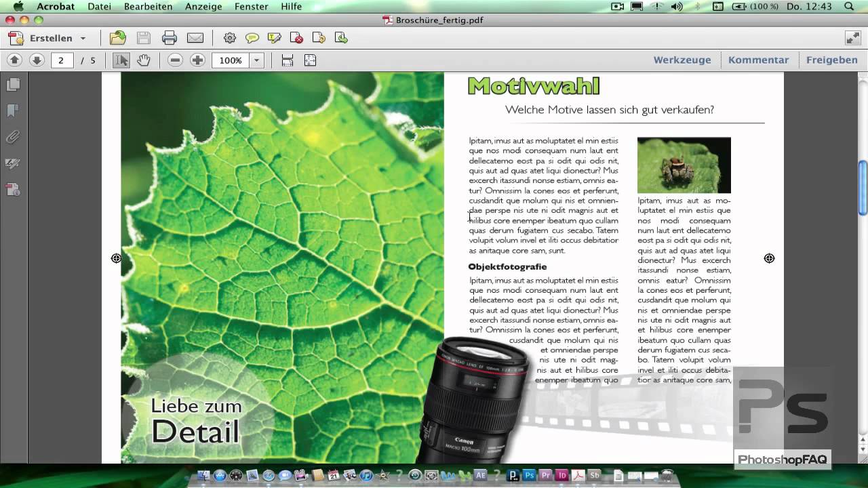Open the Freigeben sharing pane
The image size is (868, 488).
832,60
